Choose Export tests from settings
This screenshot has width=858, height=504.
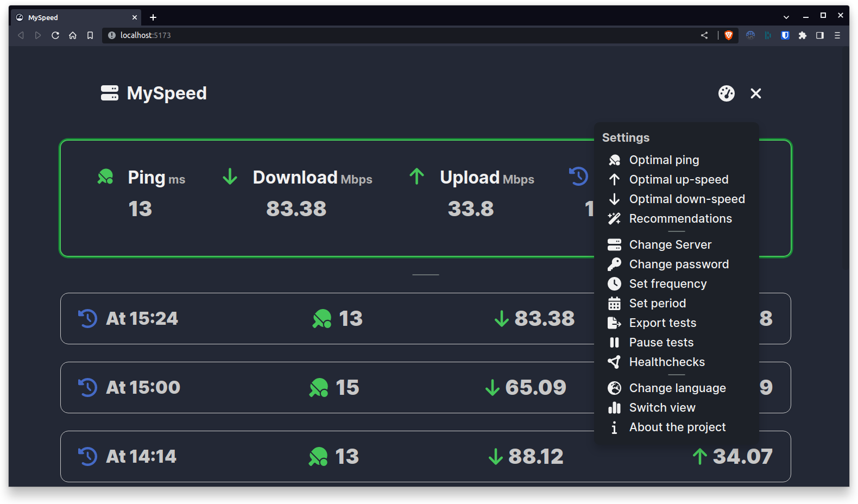pyautogui.click(x=663, y=323)
